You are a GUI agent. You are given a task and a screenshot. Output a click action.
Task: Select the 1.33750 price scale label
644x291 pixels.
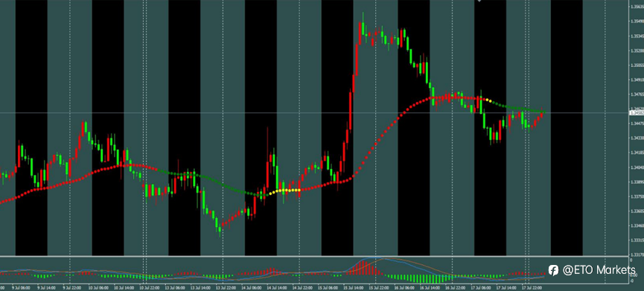tap(637, 196)
